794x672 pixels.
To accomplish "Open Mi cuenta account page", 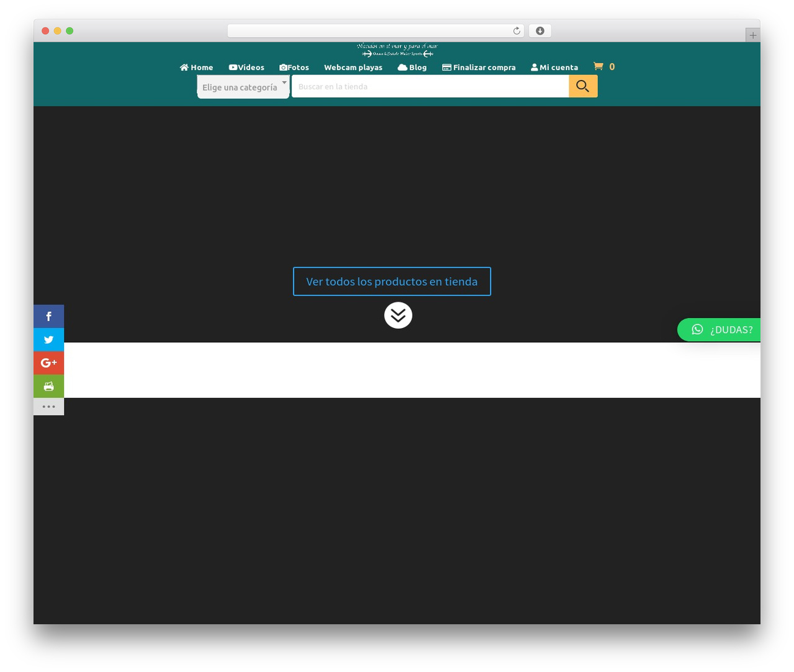I will pyautogui.click(x=555, y=68).
